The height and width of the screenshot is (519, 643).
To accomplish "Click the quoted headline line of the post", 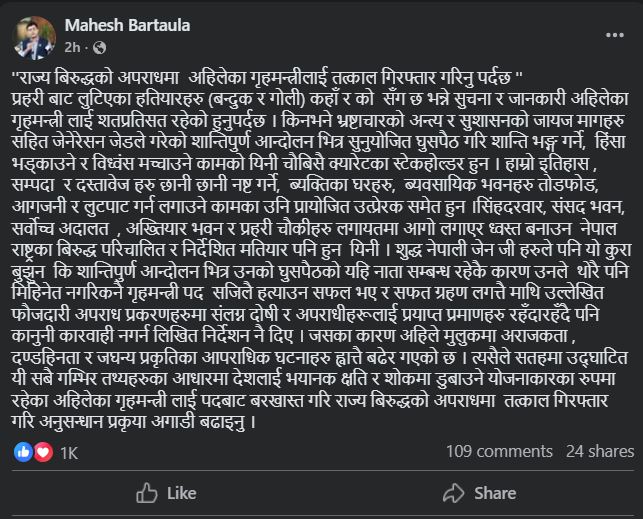I will point(269,78).
